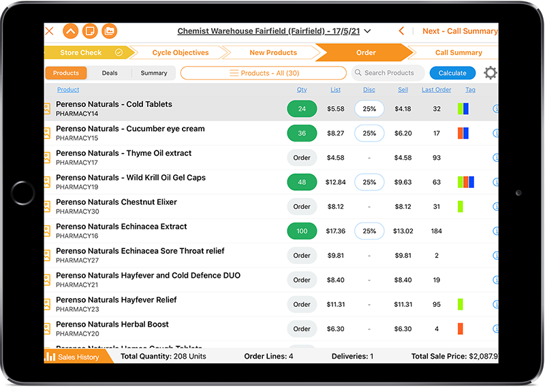545x392 pixels.
Task: Switch to the Summary segment
Action: click(154, 73)
